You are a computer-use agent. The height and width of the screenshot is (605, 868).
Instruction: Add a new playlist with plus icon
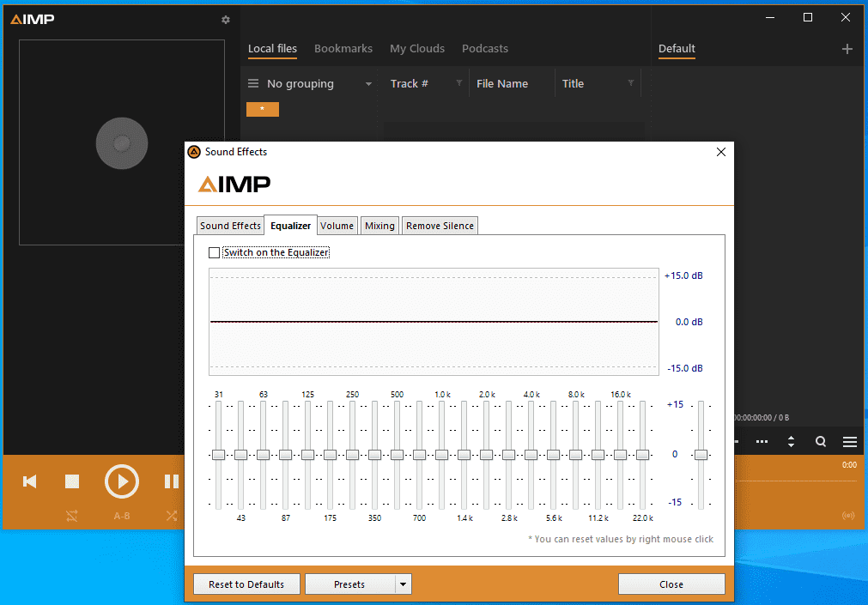tap(847, 49)
